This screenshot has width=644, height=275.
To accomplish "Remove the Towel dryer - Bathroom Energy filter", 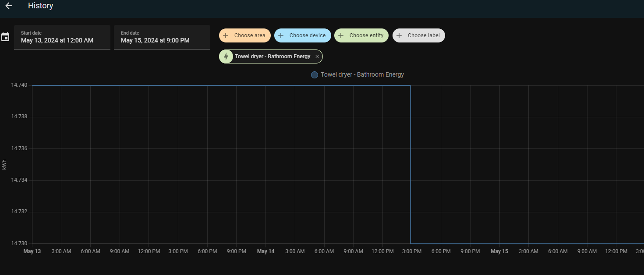I will click(x=317, y=56).
